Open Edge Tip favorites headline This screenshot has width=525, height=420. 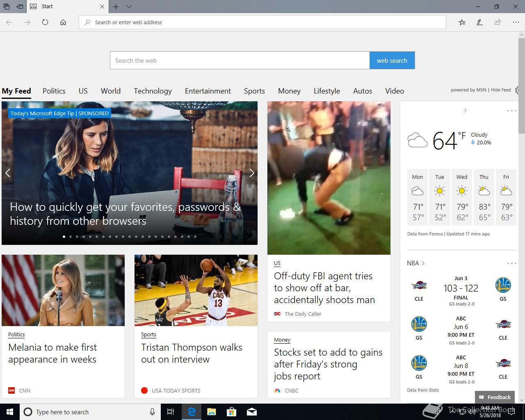pyautogui.click(x=125, y=214)
